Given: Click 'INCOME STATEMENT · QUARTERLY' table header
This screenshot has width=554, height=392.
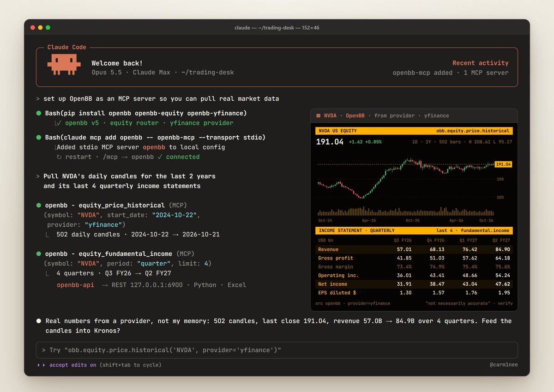Looking at the screenshot, I should point(356,230).
